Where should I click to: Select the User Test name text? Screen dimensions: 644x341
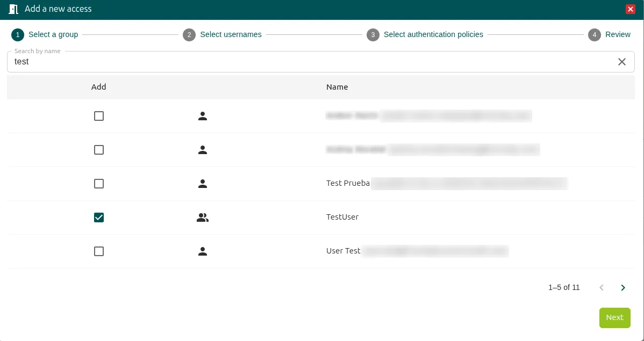[343, 251]
